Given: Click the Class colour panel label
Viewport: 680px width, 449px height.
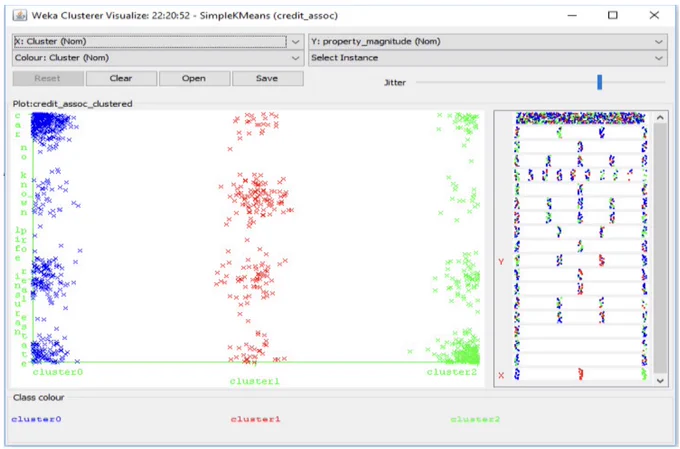Looking at the screenshot, I should (x=39, y=397).
